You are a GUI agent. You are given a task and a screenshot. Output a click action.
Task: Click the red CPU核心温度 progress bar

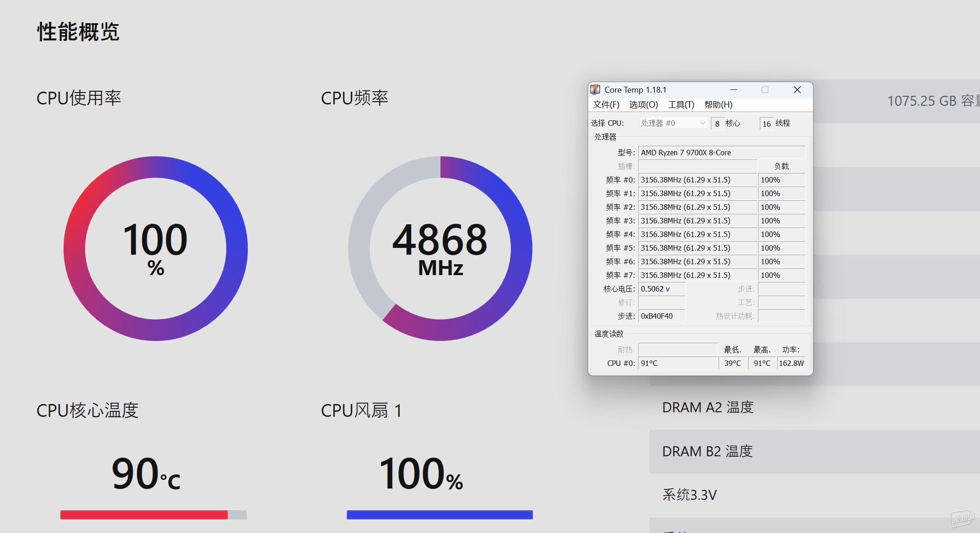click(144, 515)
